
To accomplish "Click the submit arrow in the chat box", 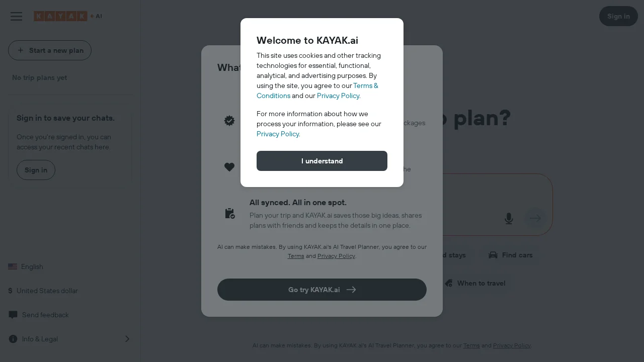I will pyautogui.click(x=535, y=218).
